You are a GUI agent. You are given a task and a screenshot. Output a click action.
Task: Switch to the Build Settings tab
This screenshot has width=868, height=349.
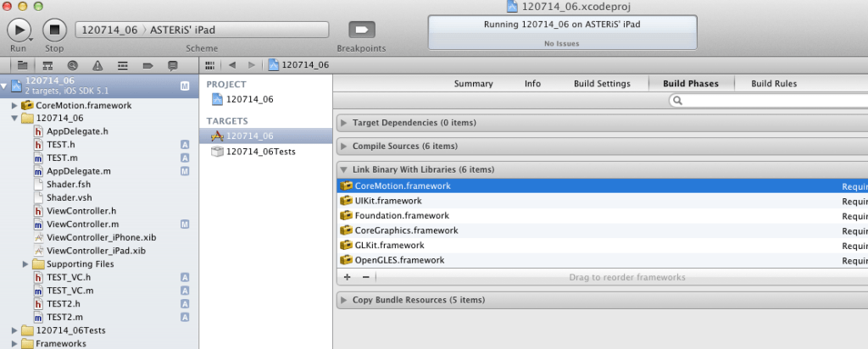[602, 84]
